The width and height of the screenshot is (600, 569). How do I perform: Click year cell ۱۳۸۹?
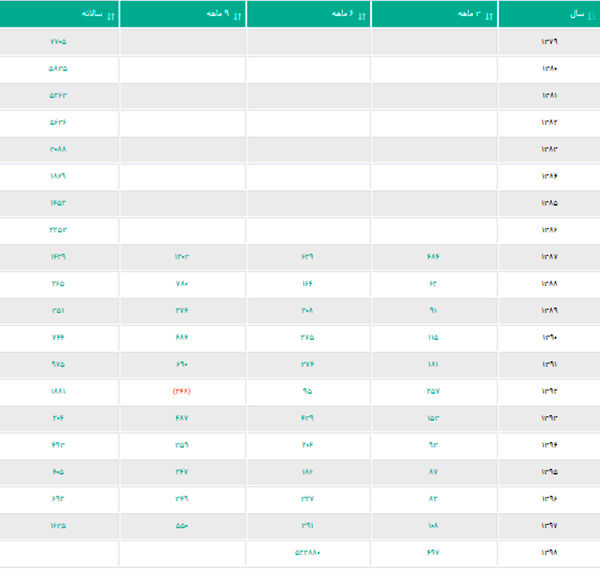pos(549,310)
